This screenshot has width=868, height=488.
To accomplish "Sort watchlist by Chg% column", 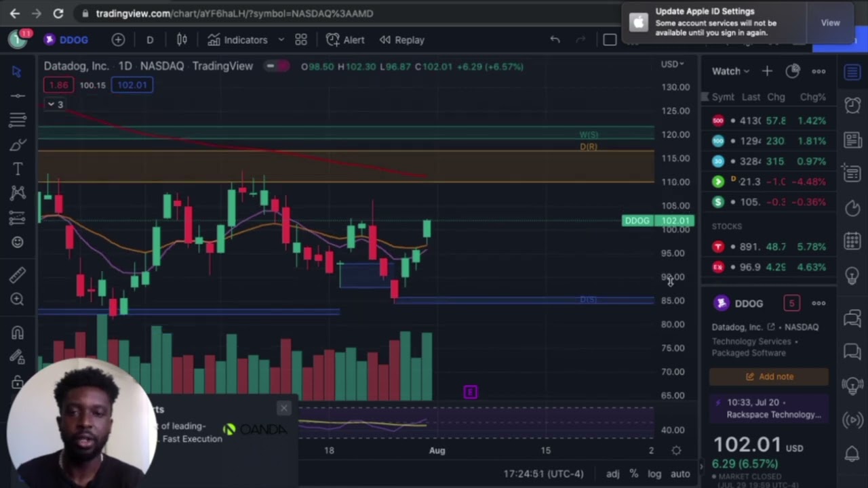I will [812, 97].
